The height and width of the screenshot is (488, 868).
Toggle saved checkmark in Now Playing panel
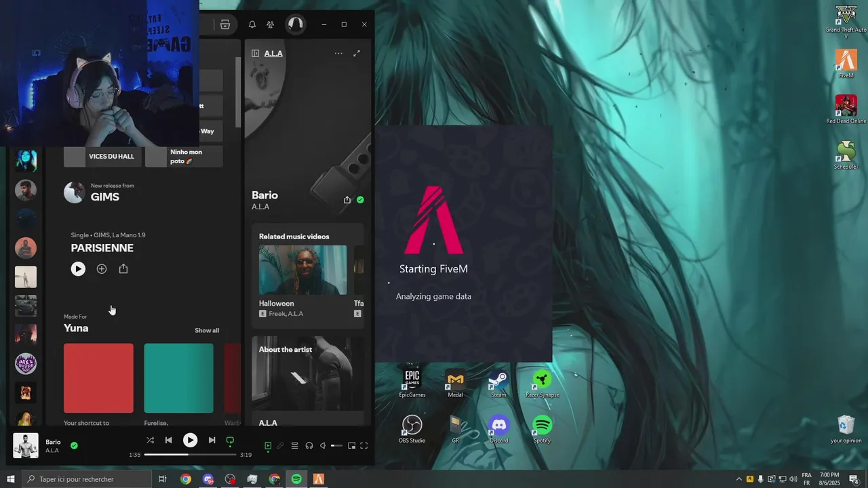(360, 200)
